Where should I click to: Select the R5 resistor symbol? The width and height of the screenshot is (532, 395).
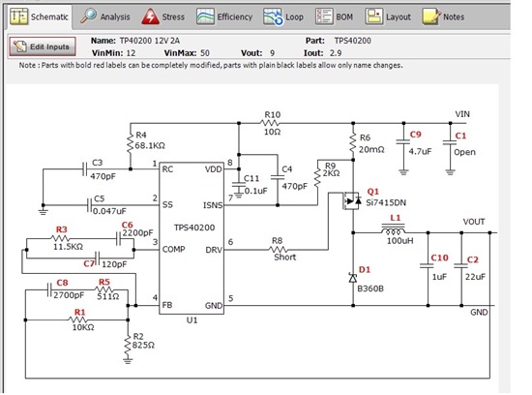[x=103, y=289]
